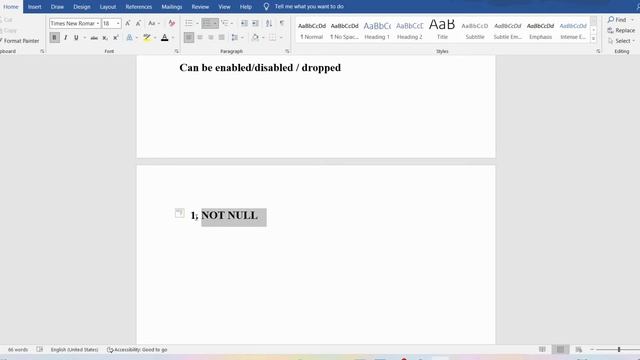
Task: Decrease paragraph indent
Action: tap(244, 23)
